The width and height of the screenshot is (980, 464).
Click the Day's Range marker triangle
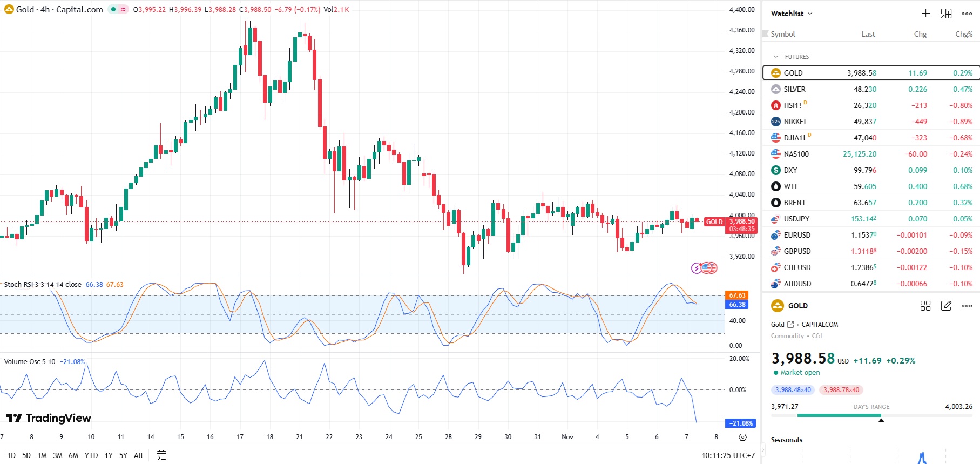[x=881, y=420]
